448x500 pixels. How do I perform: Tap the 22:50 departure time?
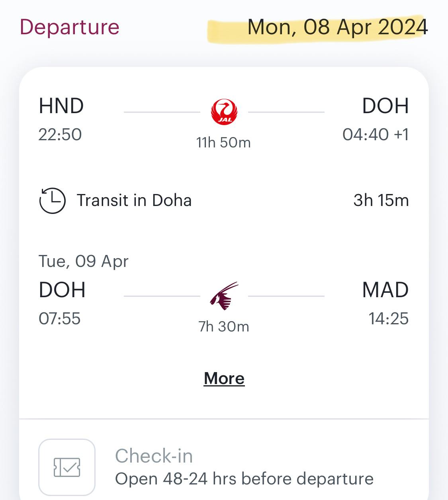coord(60,135)
